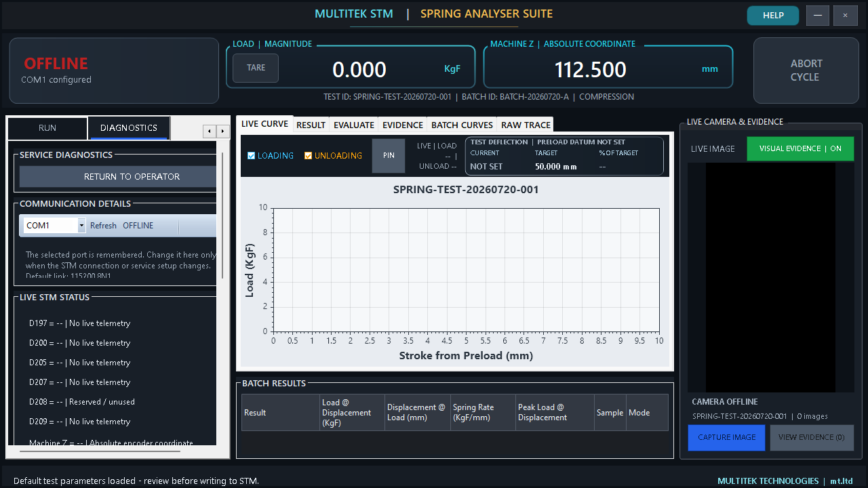Viewport: 868px width, 488px height.
Task: Click the '0 images' evidence count text
Action: pos(812,417)
